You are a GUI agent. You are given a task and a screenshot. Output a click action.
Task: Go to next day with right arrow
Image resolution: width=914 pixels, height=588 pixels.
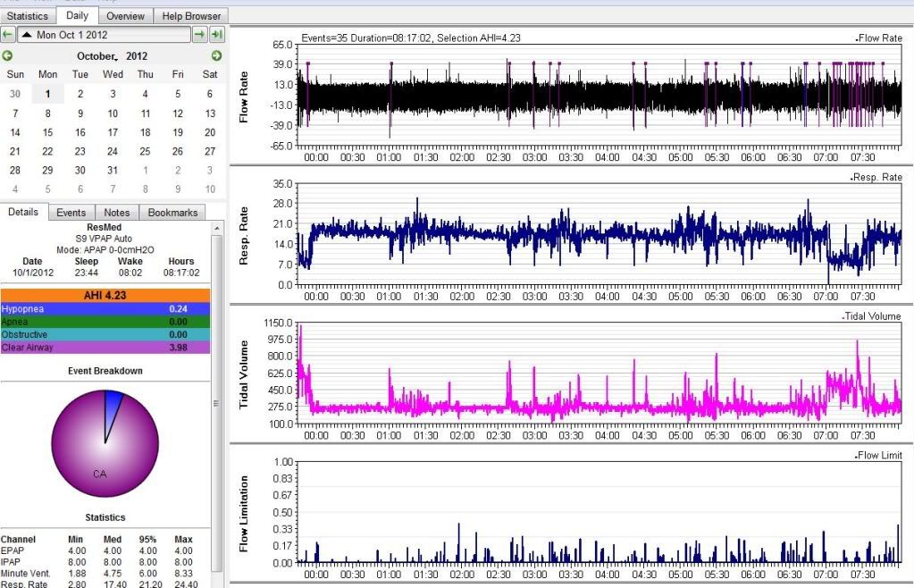199,35
